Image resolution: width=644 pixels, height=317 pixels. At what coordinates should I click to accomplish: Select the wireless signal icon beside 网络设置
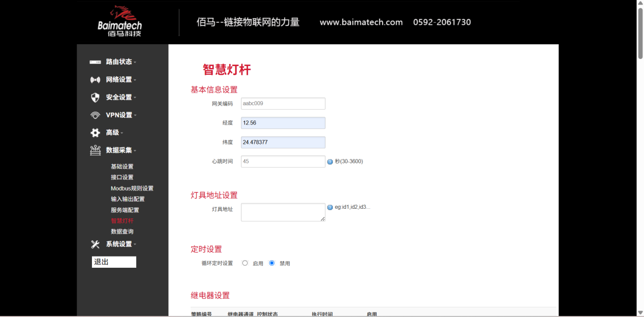95,79
